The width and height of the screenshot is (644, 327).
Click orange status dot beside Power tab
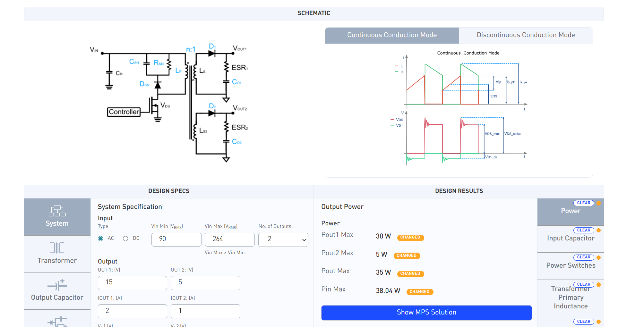point(599,203)
